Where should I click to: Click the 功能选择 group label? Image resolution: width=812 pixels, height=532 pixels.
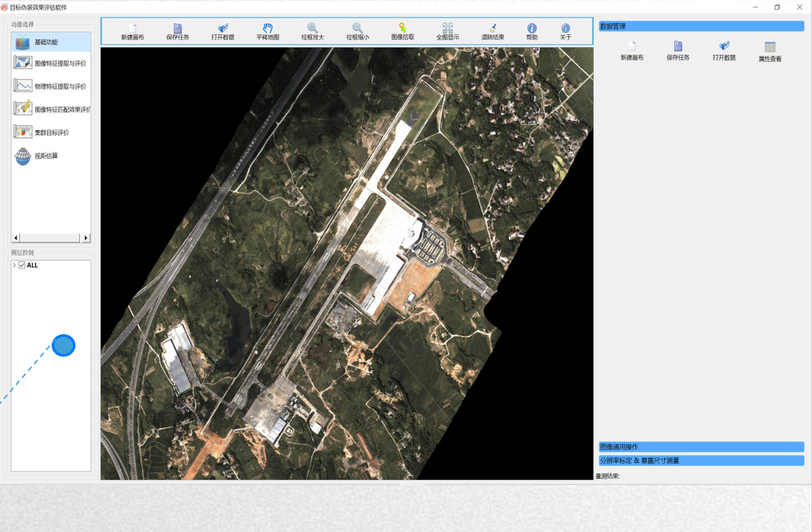[x=22, y=24]
